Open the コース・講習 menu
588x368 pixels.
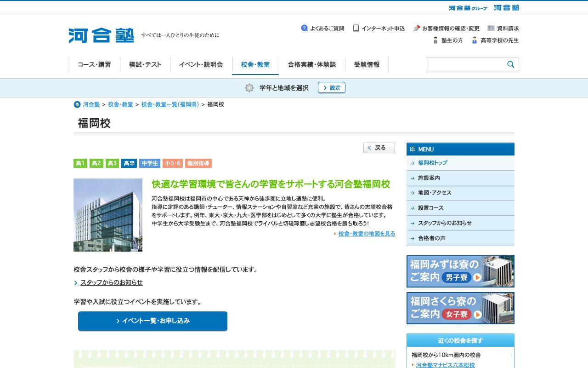[x=94, y=64]
